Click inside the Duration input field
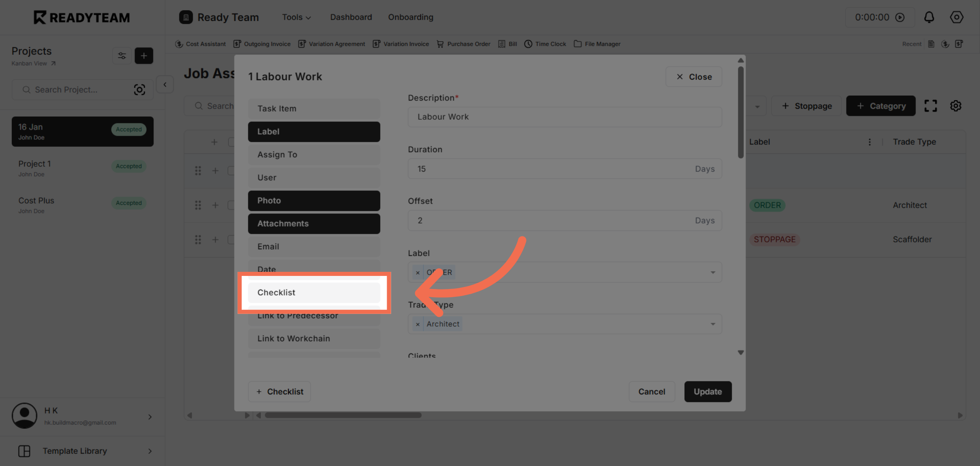 coord(531,168)
